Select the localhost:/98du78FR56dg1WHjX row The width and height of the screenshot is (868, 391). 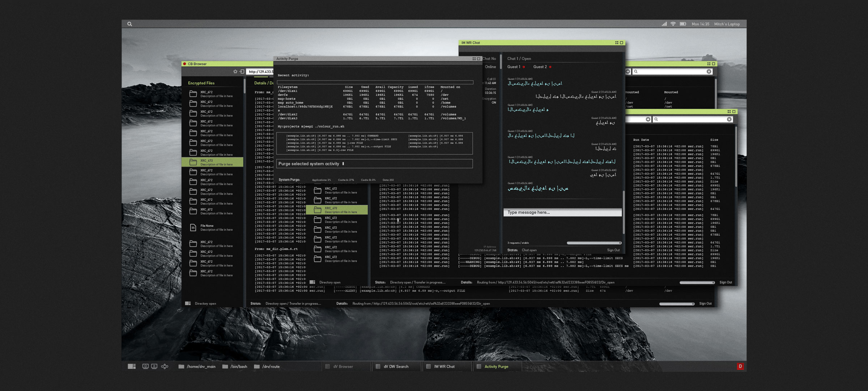367,107
